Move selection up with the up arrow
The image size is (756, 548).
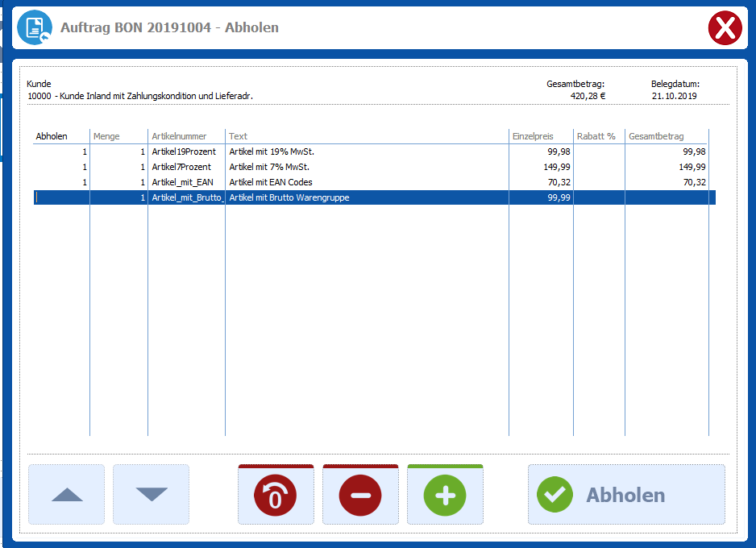tap(67, 495)
